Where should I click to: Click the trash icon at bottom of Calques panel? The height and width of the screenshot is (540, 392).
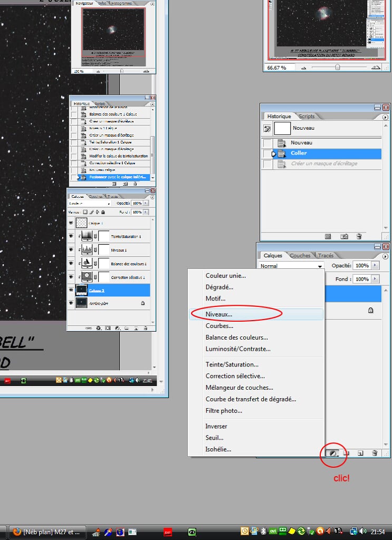(x=375, y=453)
